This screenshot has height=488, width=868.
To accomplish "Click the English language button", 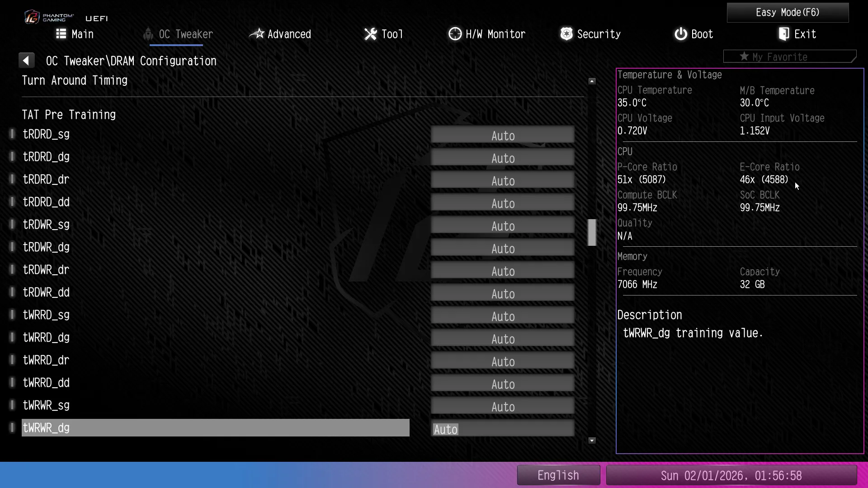I will pyautogui.click(x=558, y=475).
